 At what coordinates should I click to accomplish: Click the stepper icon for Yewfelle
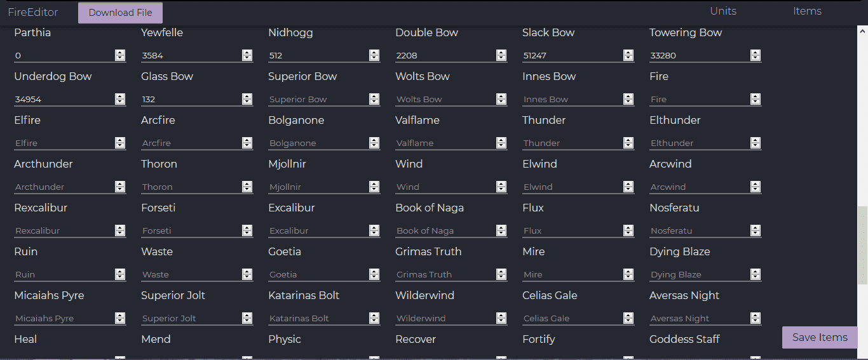point(247,55)
